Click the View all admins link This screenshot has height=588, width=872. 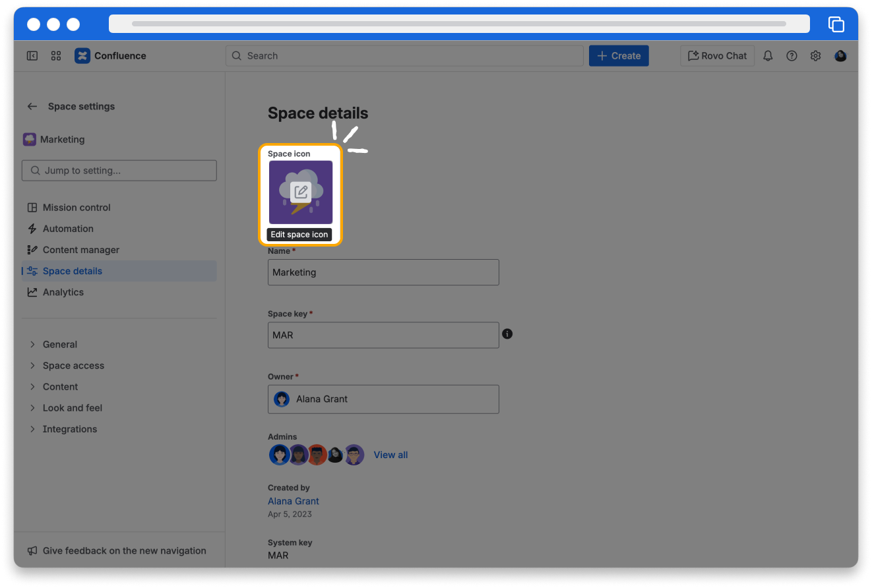pos(390,455)
